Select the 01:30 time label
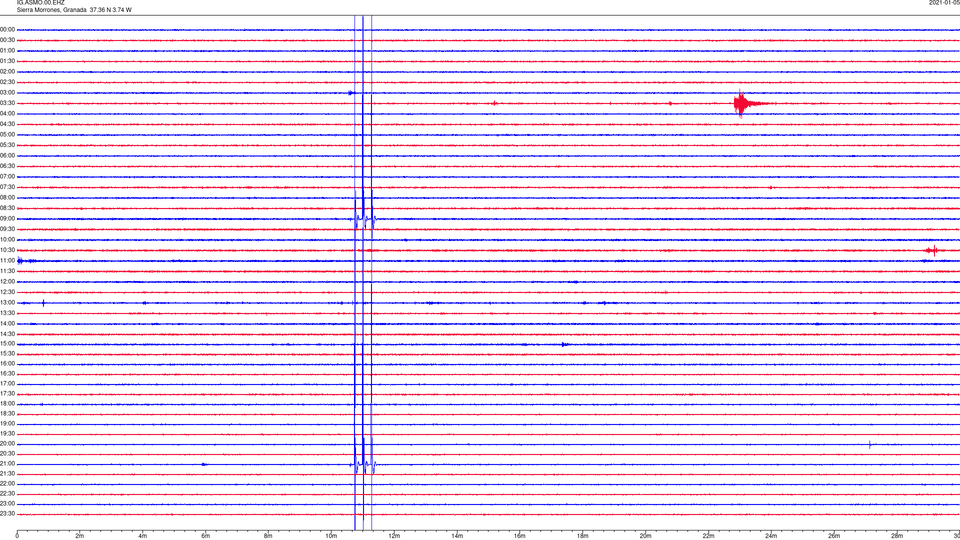The image size is (960, 540). click(x=7, y=61)
